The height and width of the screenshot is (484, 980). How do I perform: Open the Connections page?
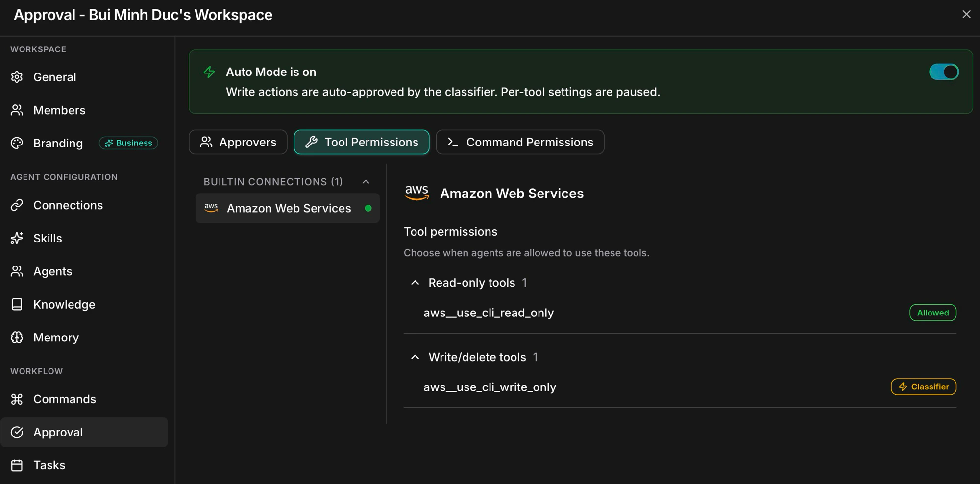coord(84,205)
